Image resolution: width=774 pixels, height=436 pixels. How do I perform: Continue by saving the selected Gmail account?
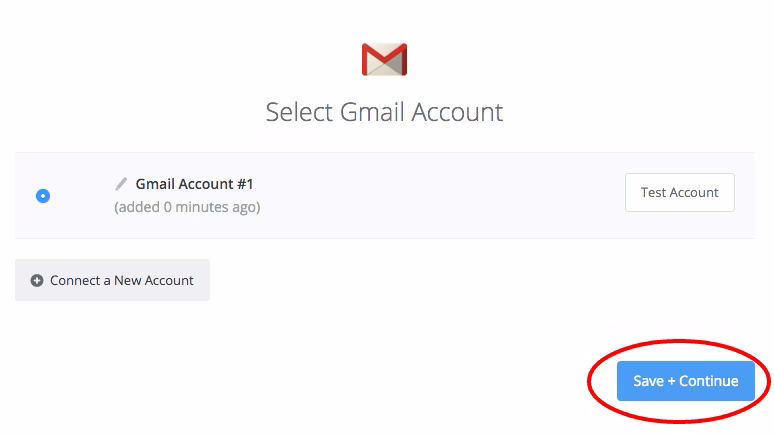(x=685, y=381)
